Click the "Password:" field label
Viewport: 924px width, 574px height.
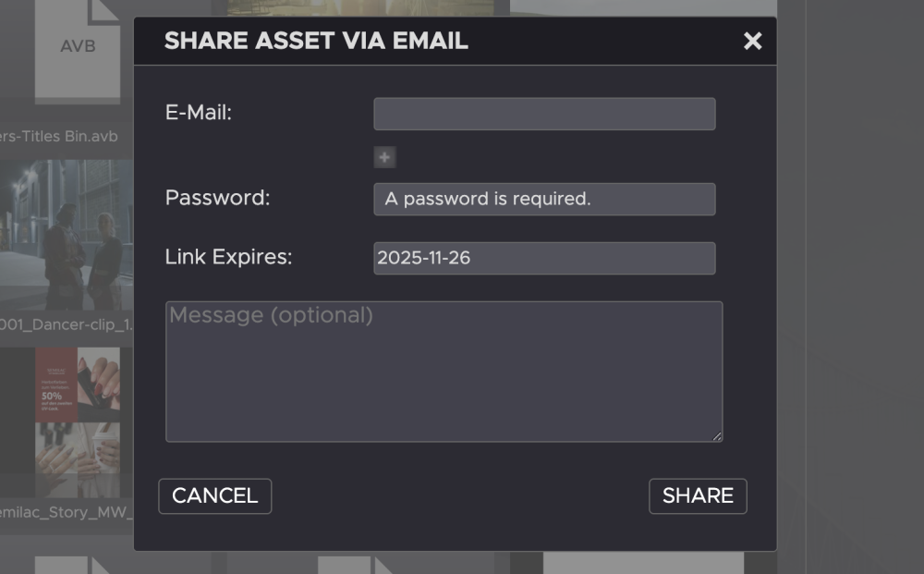pyautogui.click(x=217, y=198)
